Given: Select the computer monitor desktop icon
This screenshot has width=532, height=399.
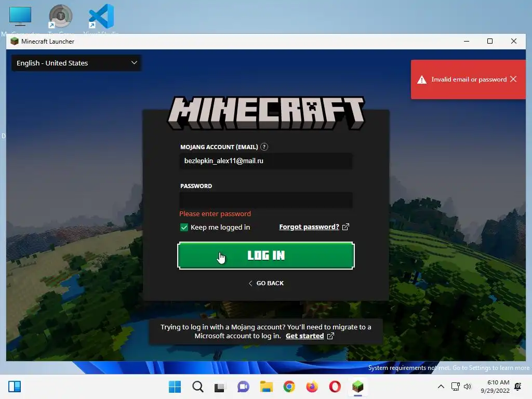Looking at the screenshot, I should (20, 16).
